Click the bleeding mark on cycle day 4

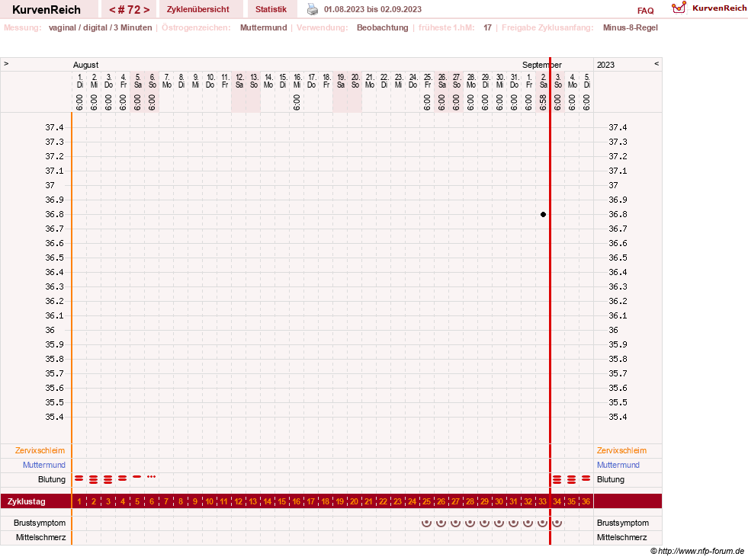coord(123,478)
